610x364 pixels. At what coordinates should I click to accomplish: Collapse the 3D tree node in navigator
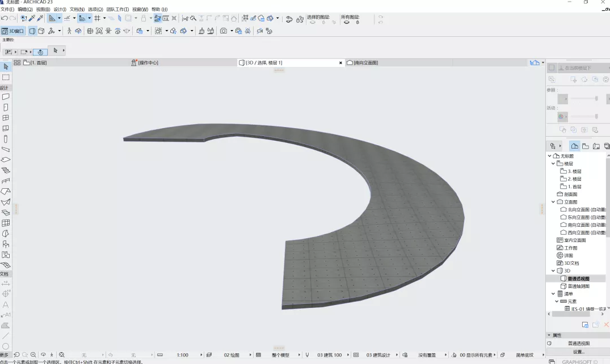click(x=553, y=270)
